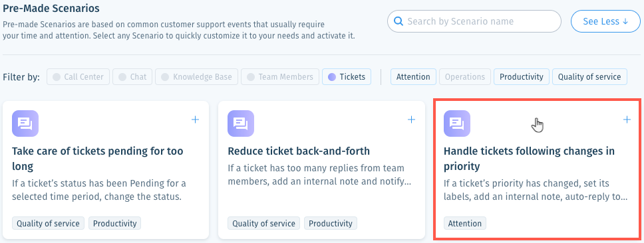
Task: Click plus icon on 'Handle tickets following changes' card
Action: tap(627, 120)
